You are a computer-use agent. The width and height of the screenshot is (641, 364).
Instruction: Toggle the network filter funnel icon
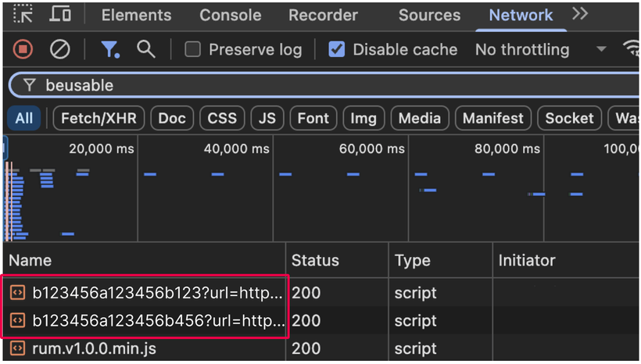click(x=110, y=49)
